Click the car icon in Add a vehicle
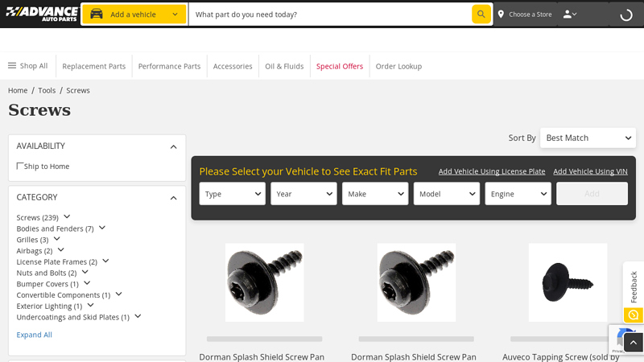 click(x=97, y=14)
